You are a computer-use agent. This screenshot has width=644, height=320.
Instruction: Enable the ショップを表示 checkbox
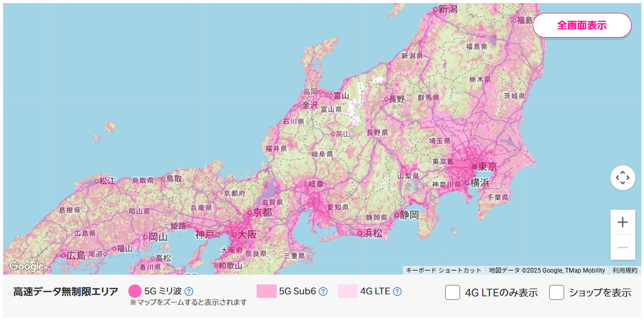pyautogui.click(x=556, y=292)
